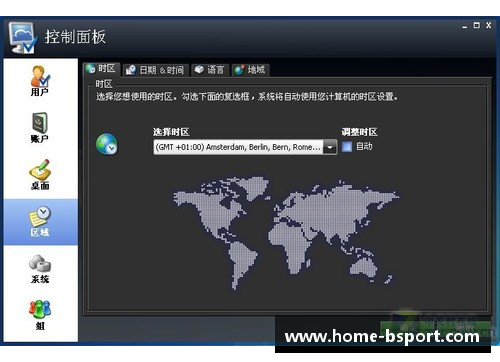Close the control panel window
Image resolution: width=500 pixels, height=362 pixels.
click(489, 25)
